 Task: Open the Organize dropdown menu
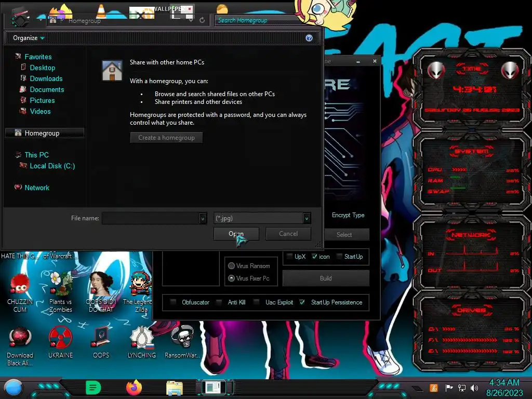coord(29,38)
